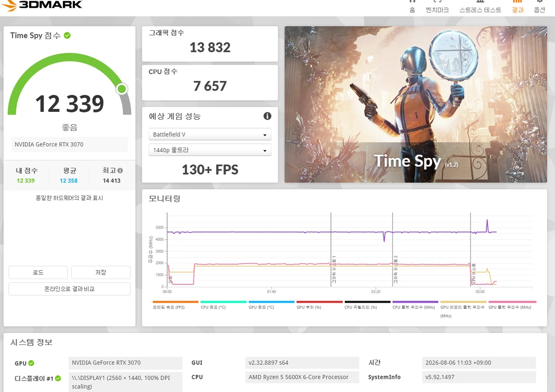This screenshot has width=555, height=392.
Task: Click the 좋음 rating label
Action: (x=70, y=128)
